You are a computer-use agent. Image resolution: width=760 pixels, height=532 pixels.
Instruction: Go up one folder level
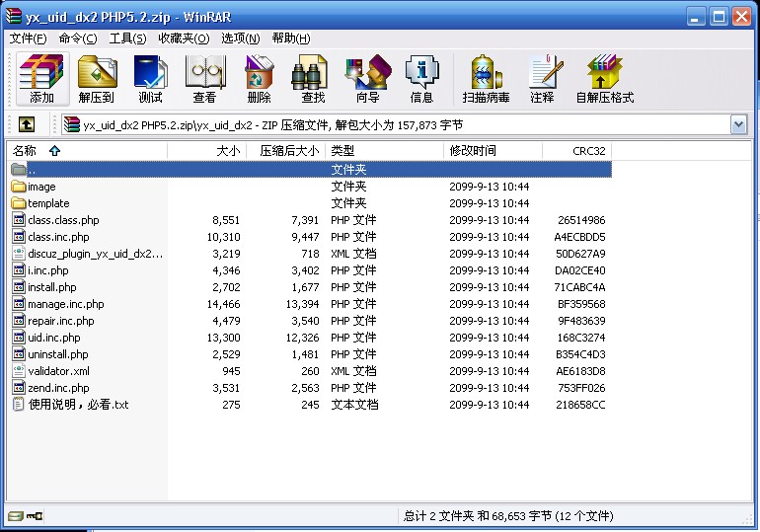(x=27, y=125)
